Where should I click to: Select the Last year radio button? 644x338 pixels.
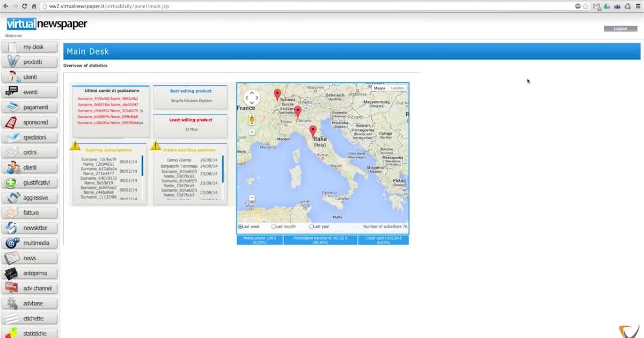311,226
